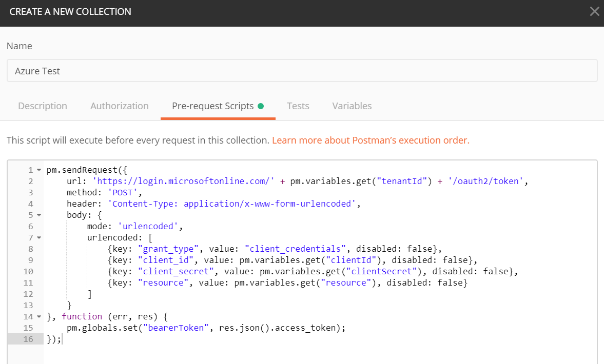The width and height of the screenshot is (604, 364).
Task: Open the Variables tab
Action: pyautogui.click(x=352, y=106)
